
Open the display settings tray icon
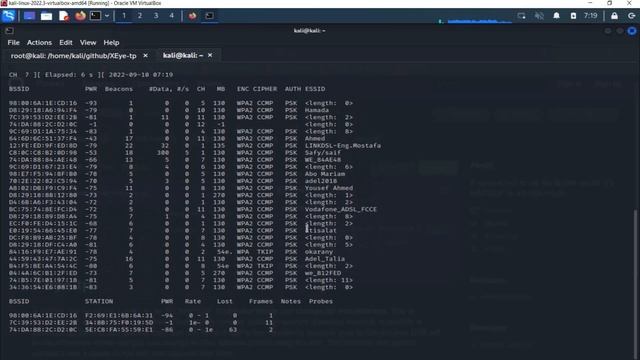521,16
